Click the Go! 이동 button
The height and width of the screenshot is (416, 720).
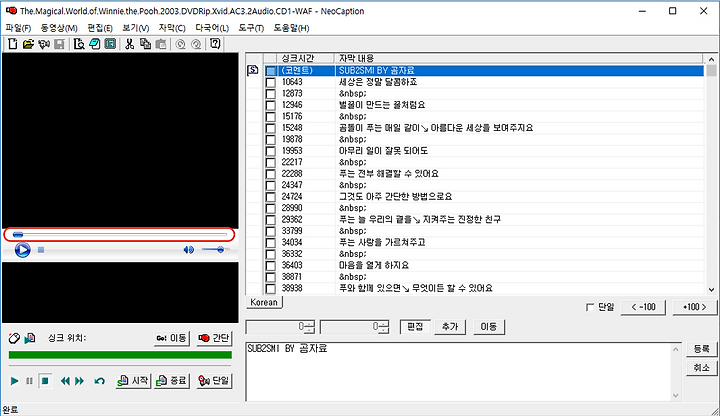coord(172,338)
